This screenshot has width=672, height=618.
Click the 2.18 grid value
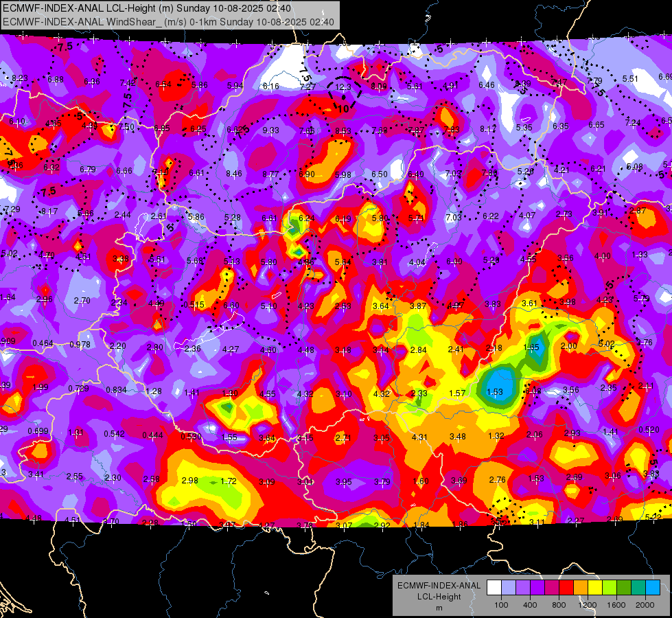[494, 348]
